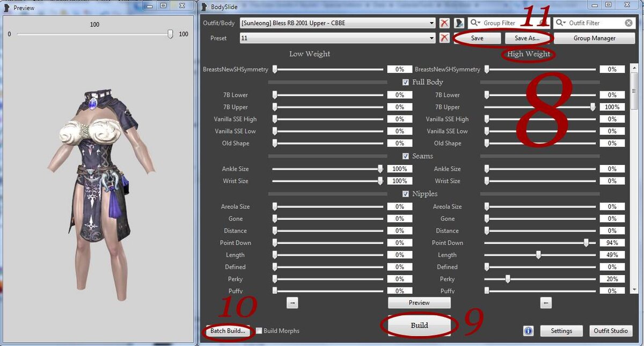The height and width of the screenshot is (346, 644).
Task: Toggle the Nipples category checkbox
Action: pos(406,193)
